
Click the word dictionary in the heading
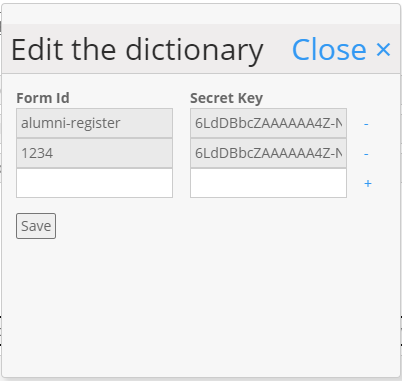tap(194, 50)
